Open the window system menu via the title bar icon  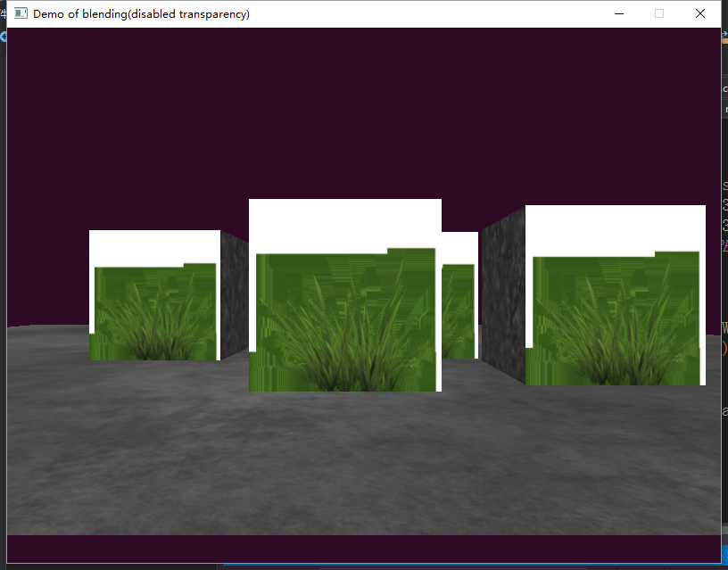tap(20, 13)
